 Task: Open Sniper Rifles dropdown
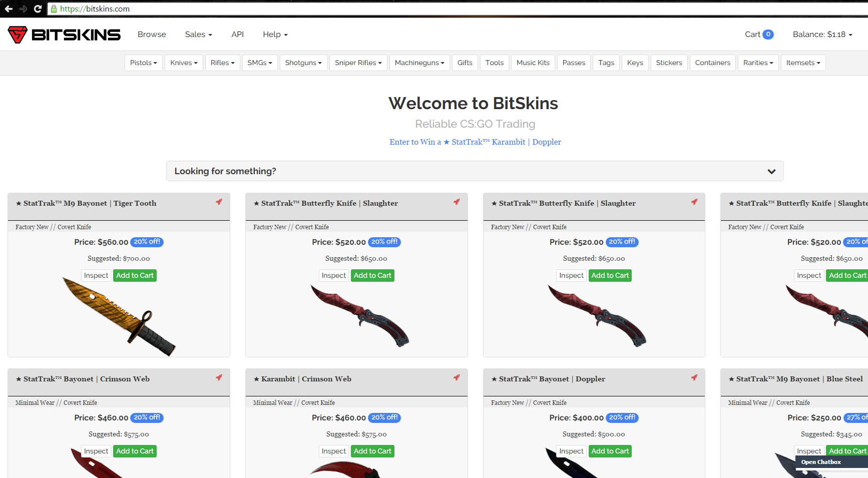pos(358,63)
